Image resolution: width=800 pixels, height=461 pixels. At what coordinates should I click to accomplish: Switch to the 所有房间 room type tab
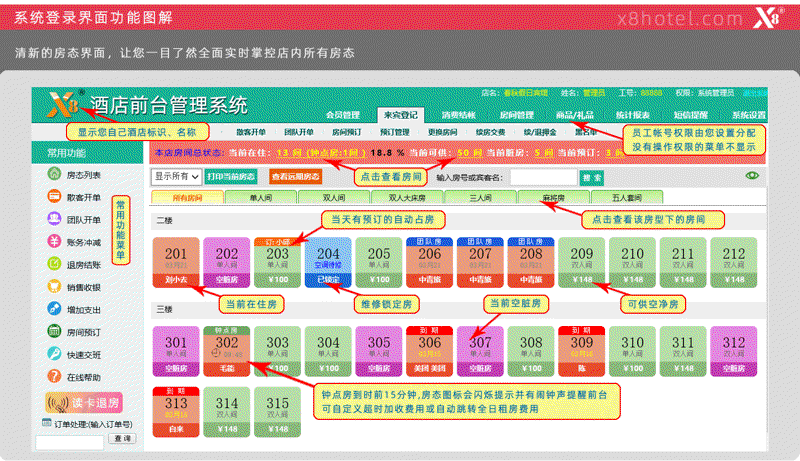pos(187,197)
